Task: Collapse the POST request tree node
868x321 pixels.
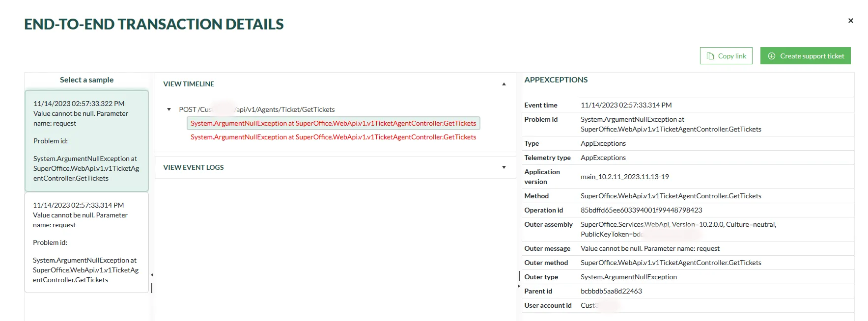Action: (x=169, y=109)
